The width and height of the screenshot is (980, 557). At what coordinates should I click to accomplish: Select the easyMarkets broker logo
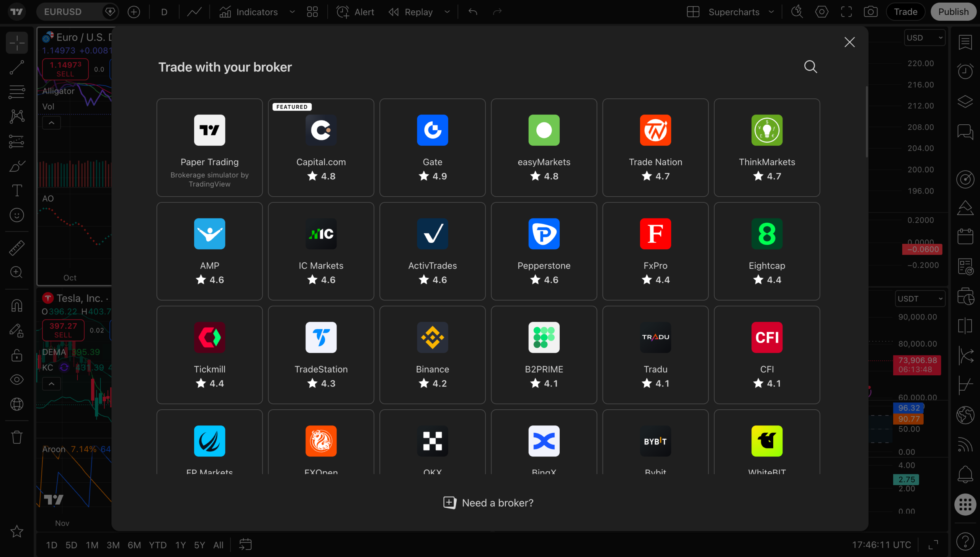(544, 130)
